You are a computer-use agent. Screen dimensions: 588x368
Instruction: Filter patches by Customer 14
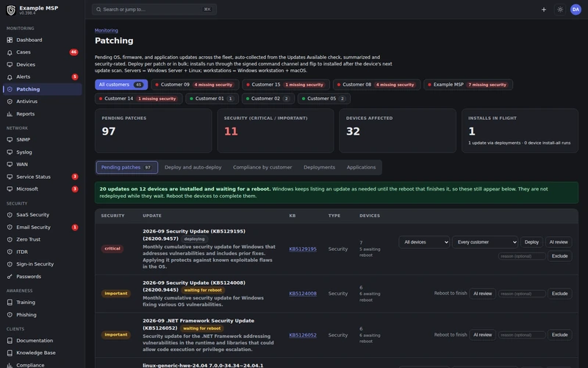(x=138, y=99)
